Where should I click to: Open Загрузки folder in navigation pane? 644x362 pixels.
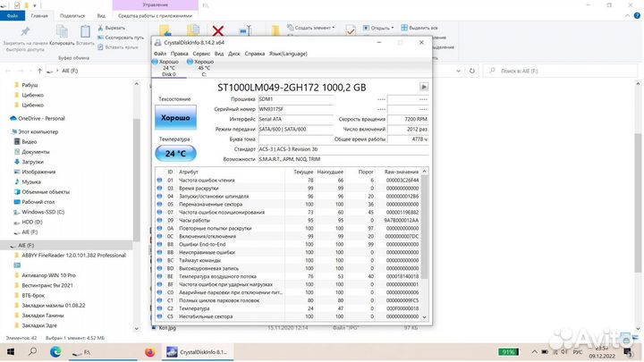[x=29, y=162]
